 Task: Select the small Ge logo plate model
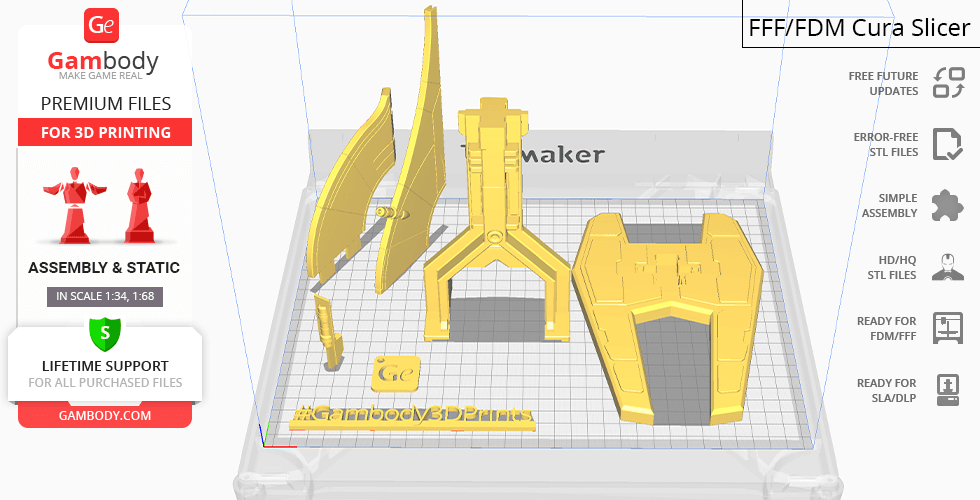[x=396, y=374]
